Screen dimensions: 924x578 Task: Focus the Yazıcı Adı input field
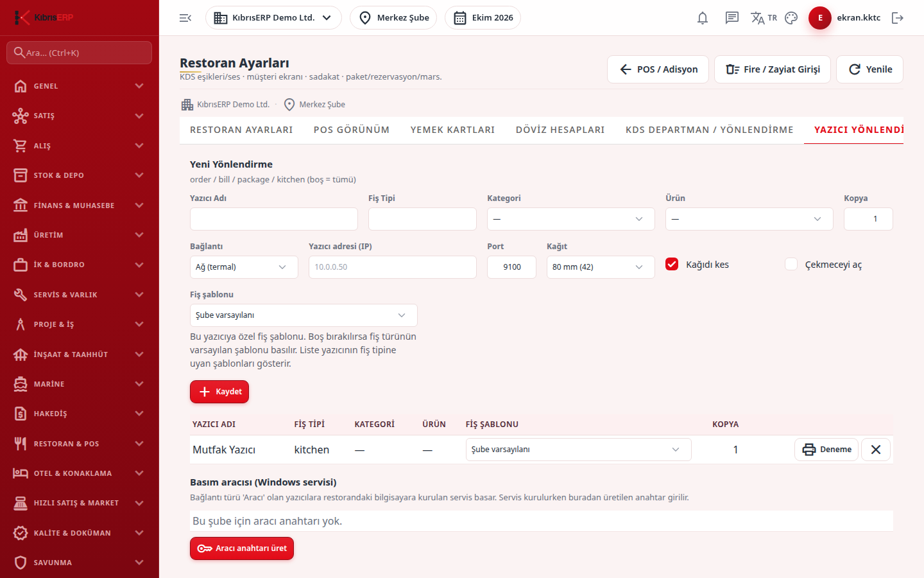[274, 219]
